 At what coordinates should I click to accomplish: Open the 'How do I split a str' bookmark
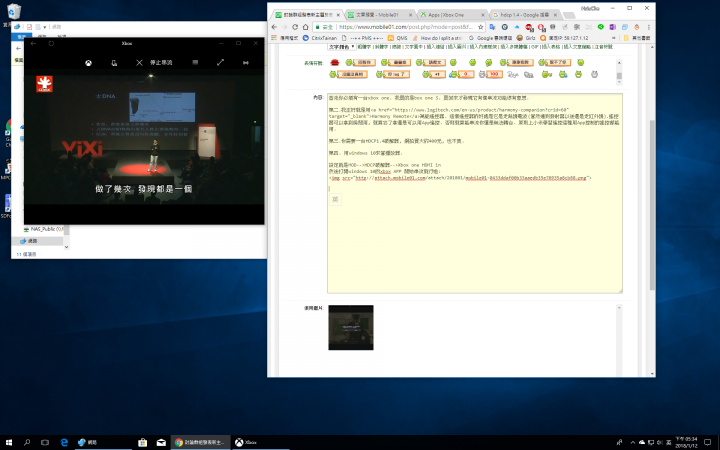437,38
